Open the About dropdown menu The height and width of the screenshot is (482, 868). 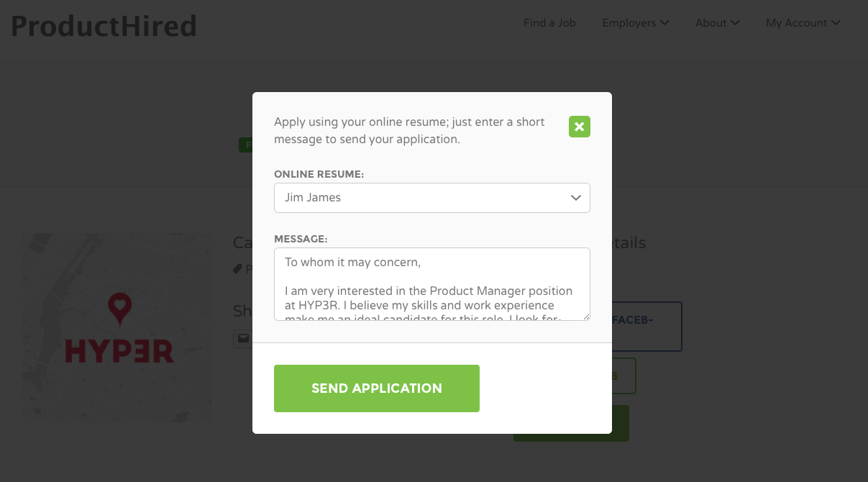coord(717,23)
